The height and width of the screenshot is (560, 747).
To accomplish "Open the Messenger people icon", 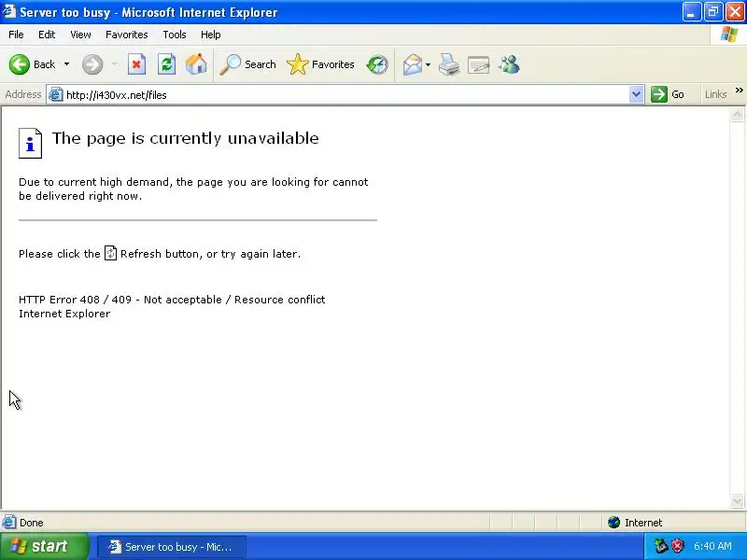I will point(509,64).
